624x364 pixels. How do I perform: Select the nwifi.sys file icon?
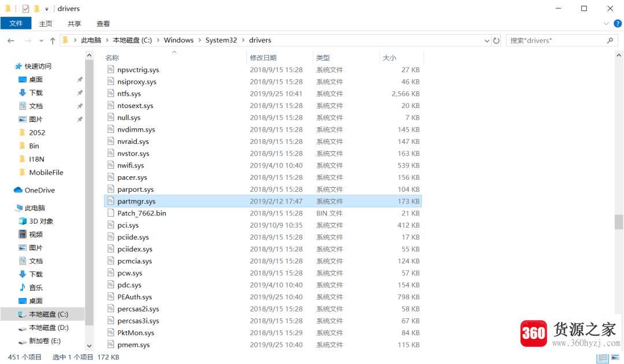(110, 165)
